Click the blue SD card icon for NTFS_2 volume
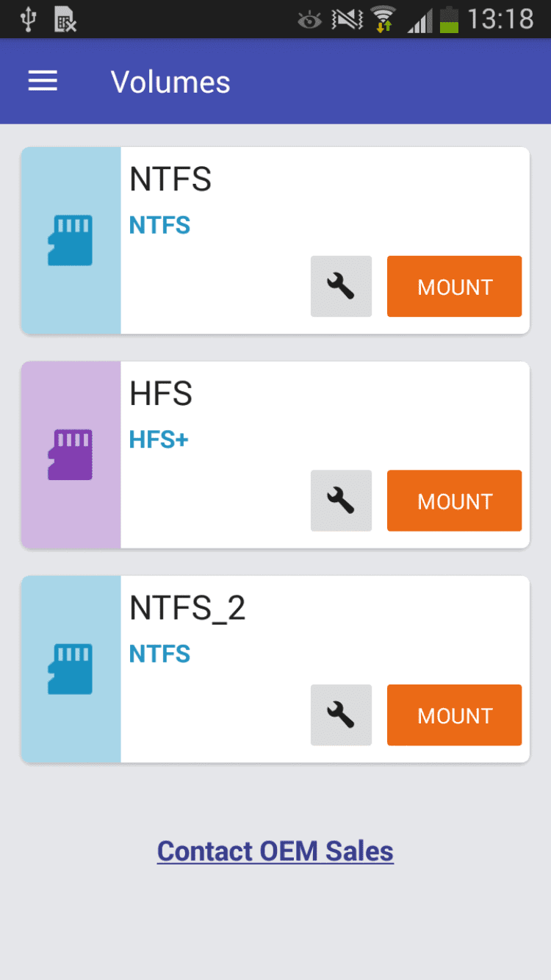Image resolution: width=551 pixels, height=980 pixels. click(71, 669)
